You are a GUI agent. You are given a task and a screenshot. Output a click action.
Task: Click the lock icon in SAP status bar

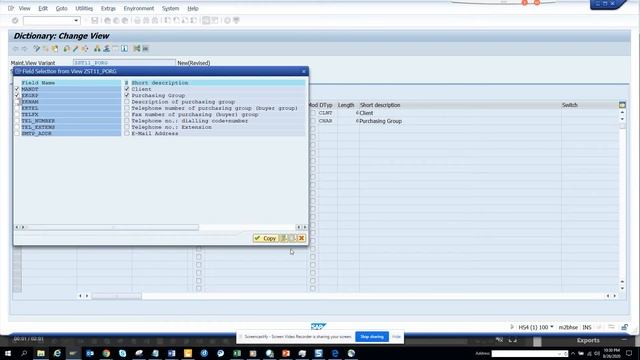(624, 327)
